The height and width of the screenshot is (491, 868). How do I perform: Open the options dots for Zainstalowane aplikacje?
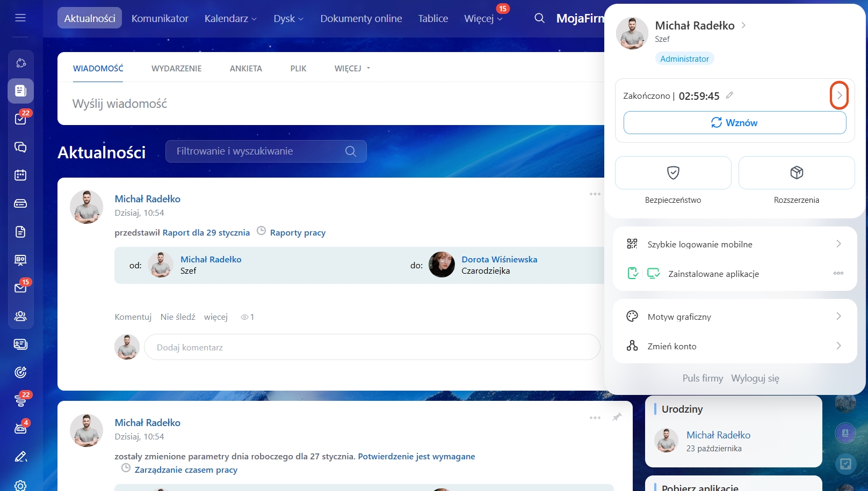[x=838, y=273]
